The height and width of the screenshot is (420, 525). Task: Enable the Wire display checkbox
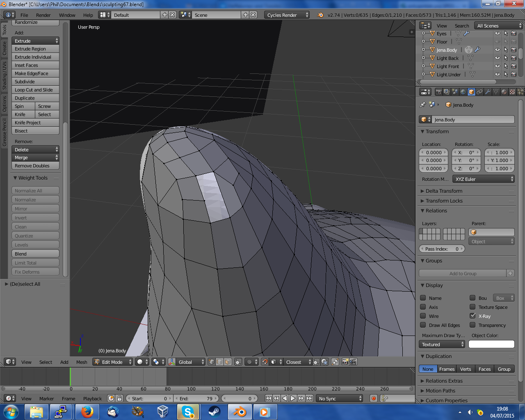423,316
